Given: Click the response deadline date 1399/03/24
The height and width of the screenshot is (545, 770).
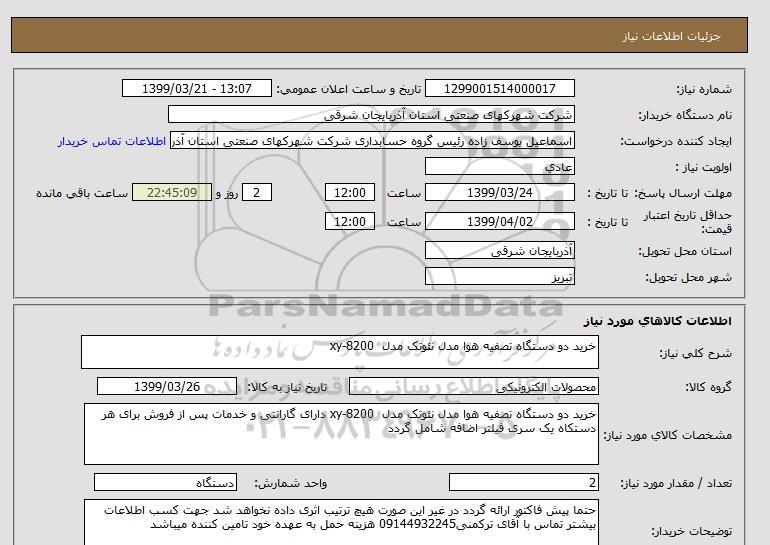Looking at the screenshot, I should [x=499, y=192].
